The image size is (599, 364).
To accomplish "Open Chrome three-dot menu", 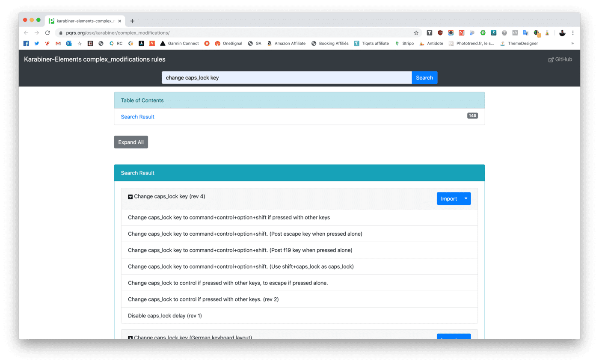I will pos(573,33).
